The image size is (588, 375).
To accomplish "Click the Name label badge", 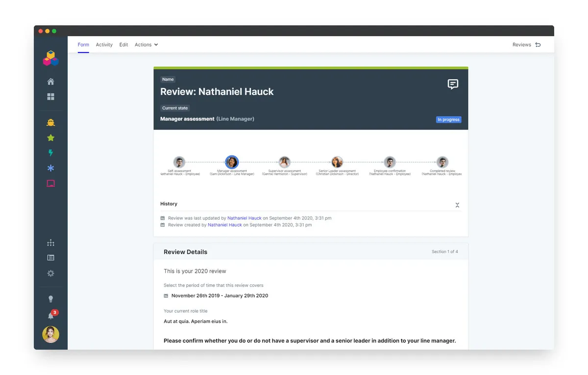I will click(168, 79).
